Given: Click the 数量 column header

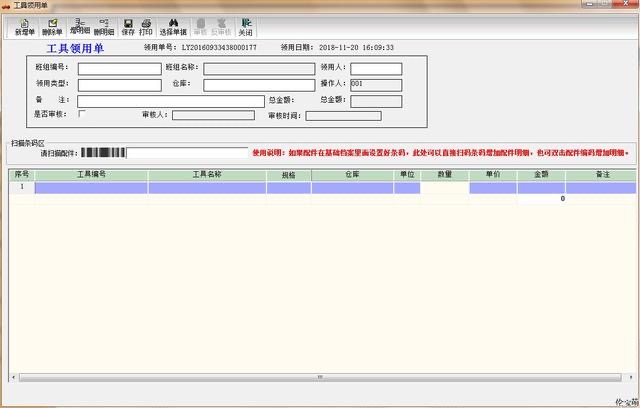Looking at the screenshot, I should pos(444,174).
